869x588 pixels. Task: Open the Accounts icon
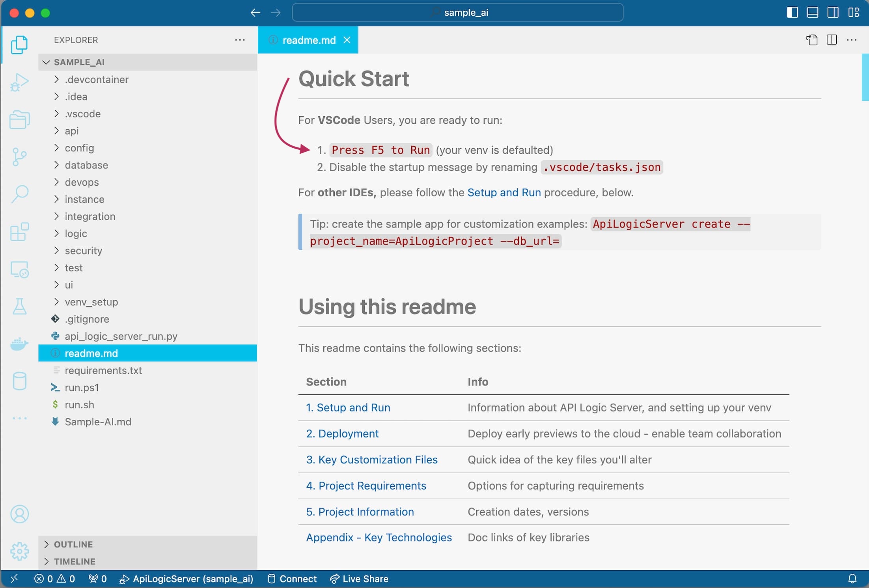pyautogui.click(x=19, y=514)
